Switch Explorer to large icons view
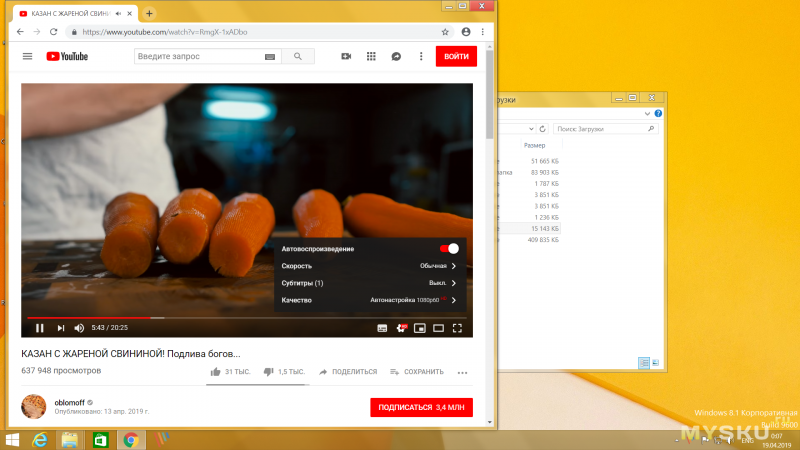 656,363
